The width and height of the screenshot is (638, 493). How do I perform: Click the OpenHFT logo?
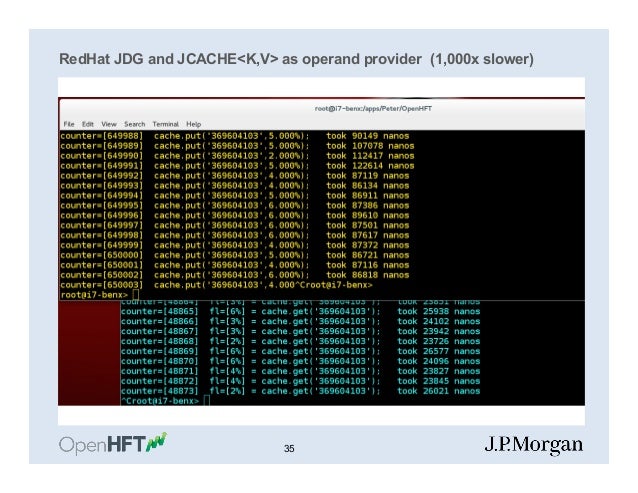[113, 444]
